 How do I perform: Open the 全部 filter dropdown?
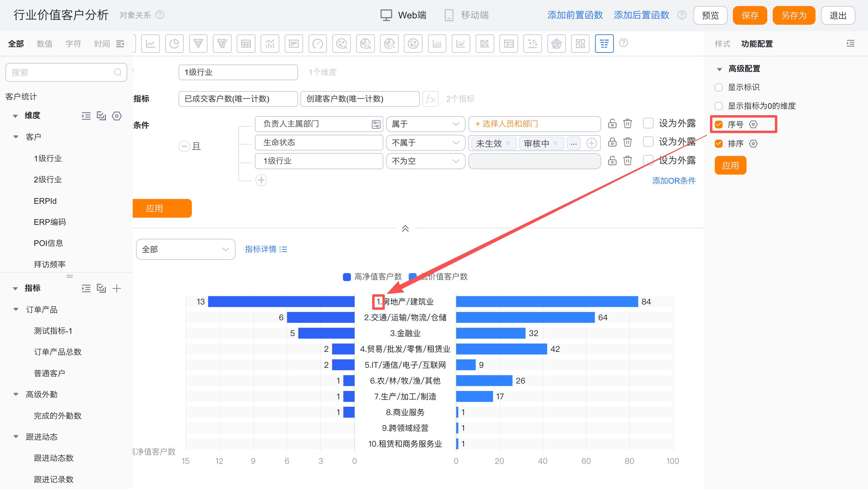click(x=185, y=250)
